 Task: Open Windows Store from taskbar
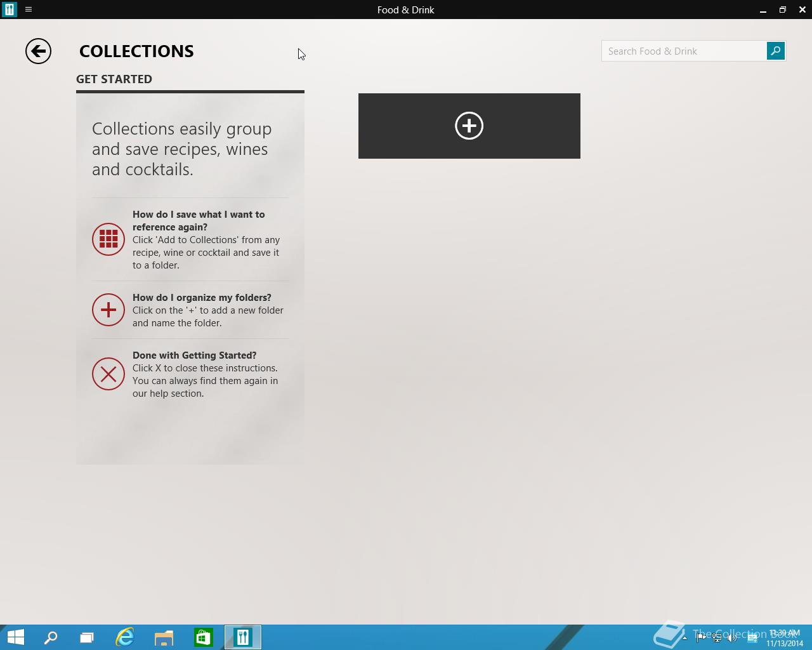[x=203, y=637]
